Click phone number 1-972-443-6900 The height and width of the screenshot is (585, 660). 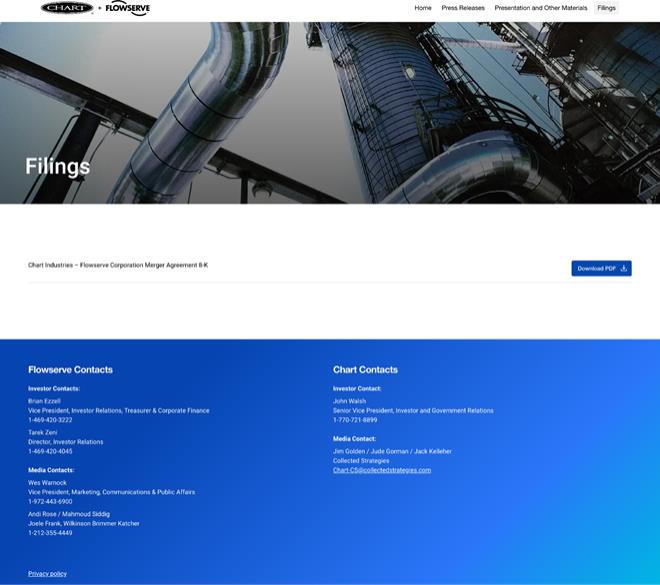pos(50,502)
